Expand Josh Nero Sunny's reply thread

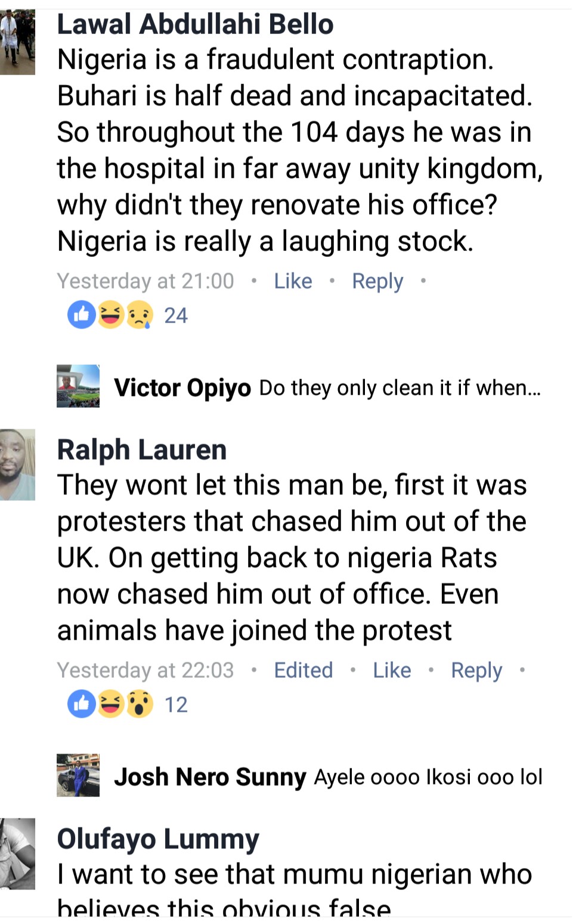(x=428, y=777)
